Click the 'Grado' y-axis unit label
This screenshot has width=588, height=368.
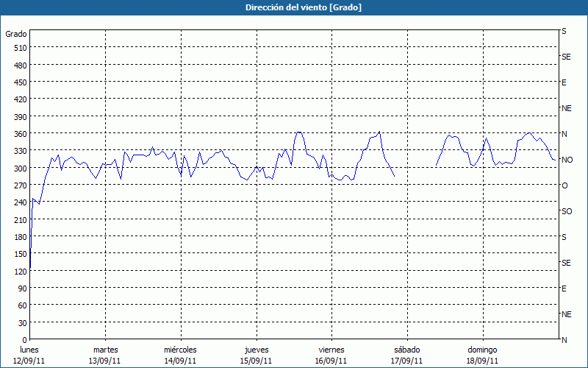16,34
